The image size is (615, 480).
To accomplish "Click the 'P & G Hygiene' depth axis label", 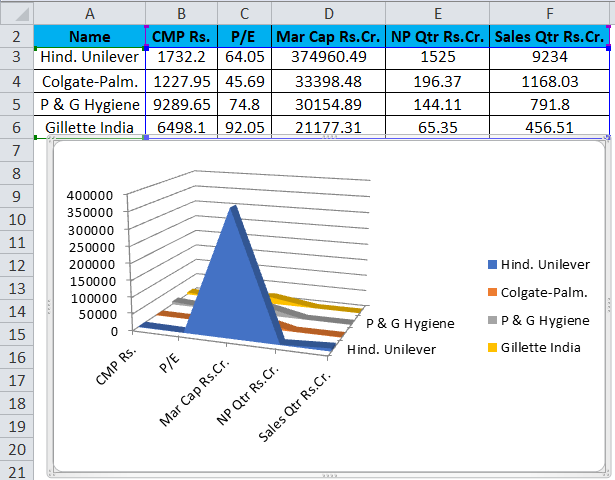I will [x=410, y=324].
